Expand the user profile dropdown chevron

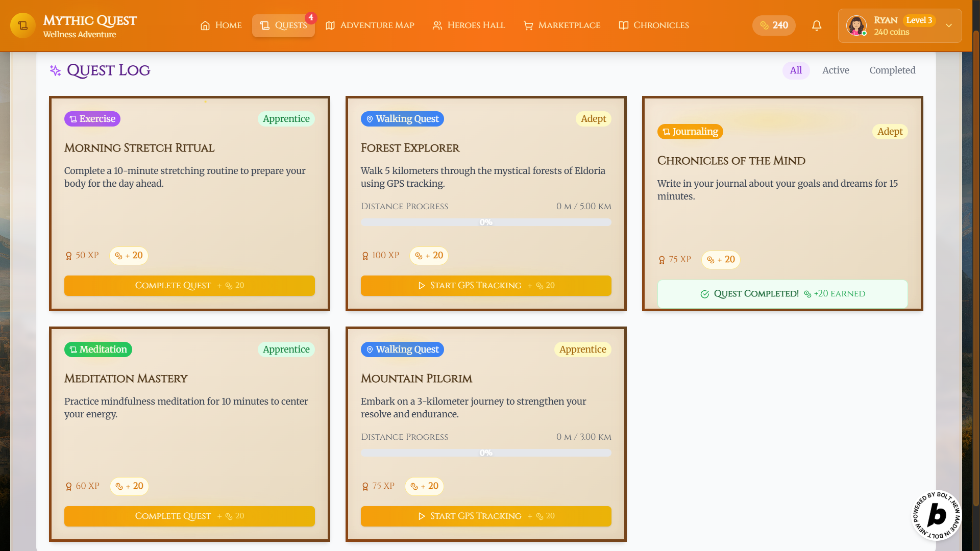(x=949, y=26)
